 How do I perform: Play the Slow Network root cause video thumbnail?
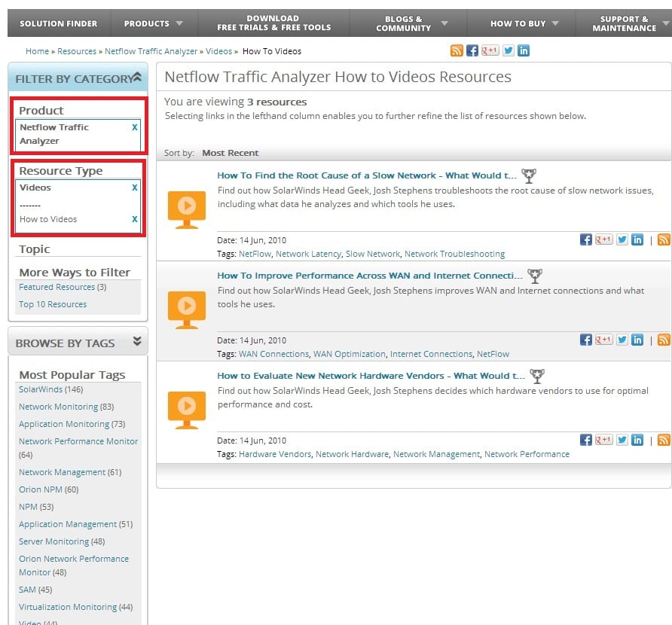187,209
